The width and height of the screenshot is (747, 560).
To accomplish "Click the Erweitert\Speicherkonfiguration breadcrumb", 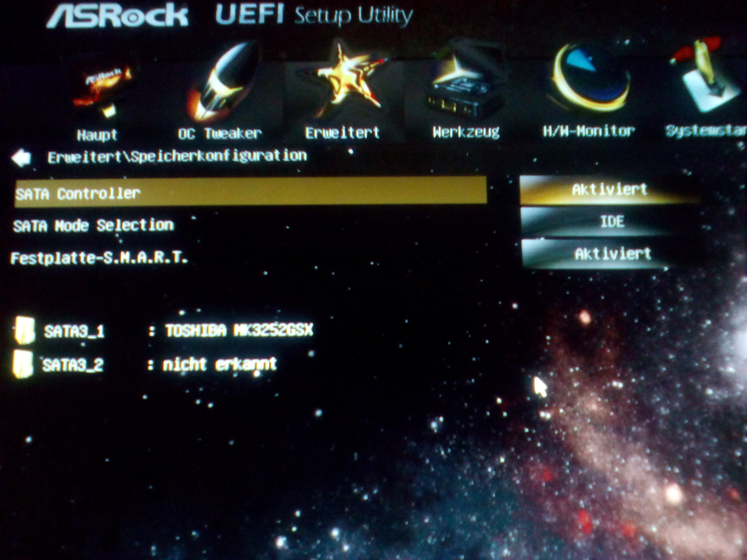I will (177, 157).
